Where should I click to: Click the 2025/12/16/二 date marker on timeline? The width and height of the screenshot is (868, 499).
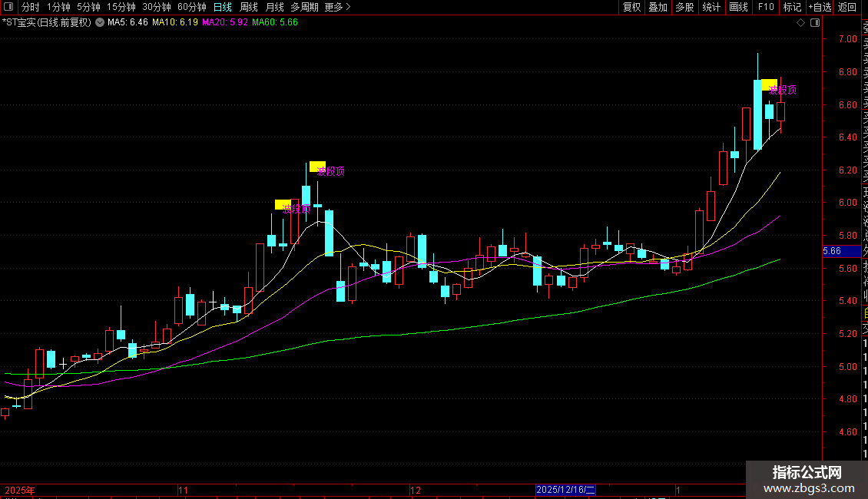(565, 490)
